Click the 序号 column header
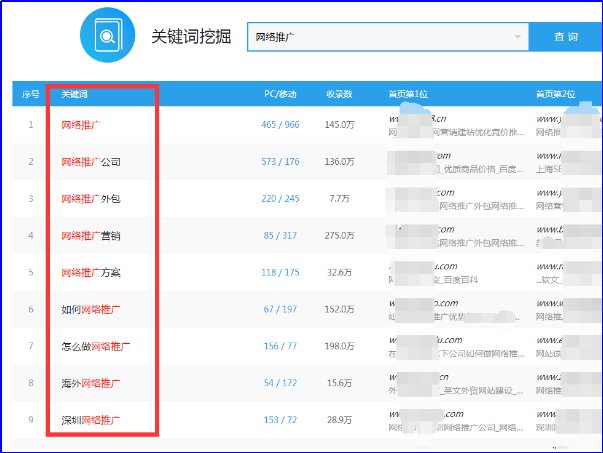 30,94
